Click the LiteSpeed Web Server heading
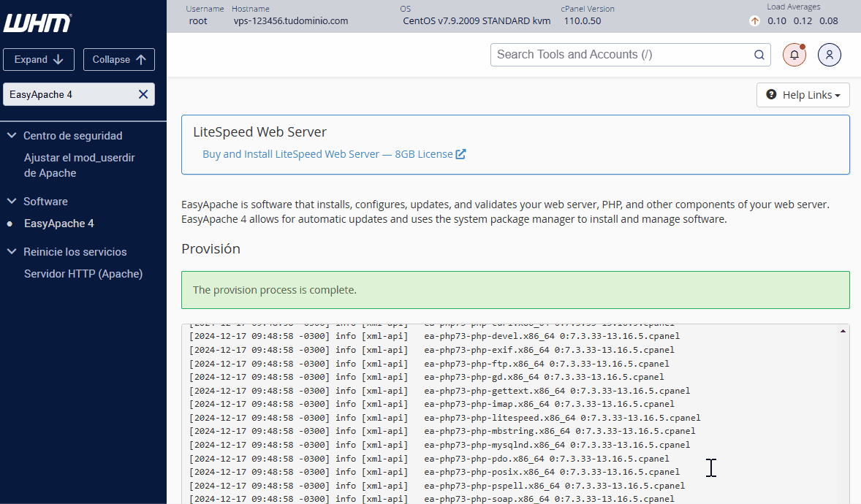This screenshot has width=861, height=504. coord(259,131)
